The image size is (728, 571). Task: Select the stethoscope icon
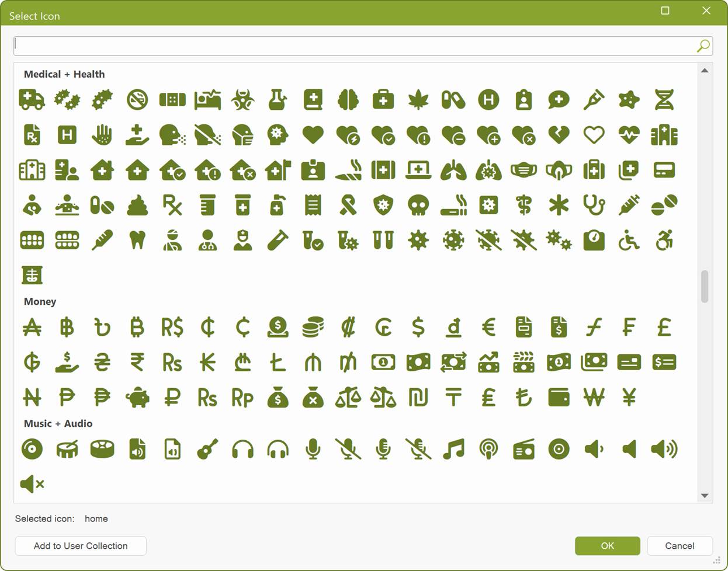594,205
